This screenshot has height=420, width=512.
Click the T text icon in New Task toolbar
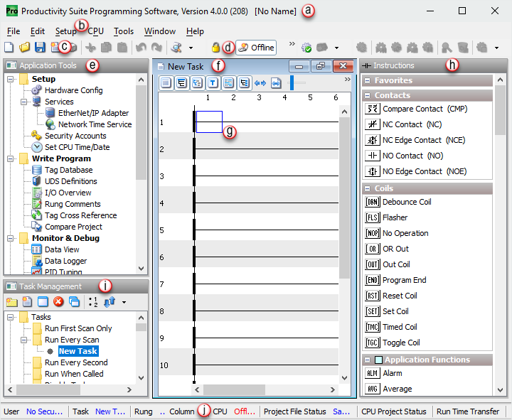[x=213, y=82]
